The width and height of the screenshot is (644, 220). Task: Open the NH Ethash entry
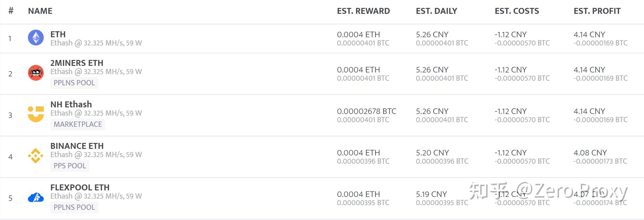pyautogui.click(x=71, y=104)
